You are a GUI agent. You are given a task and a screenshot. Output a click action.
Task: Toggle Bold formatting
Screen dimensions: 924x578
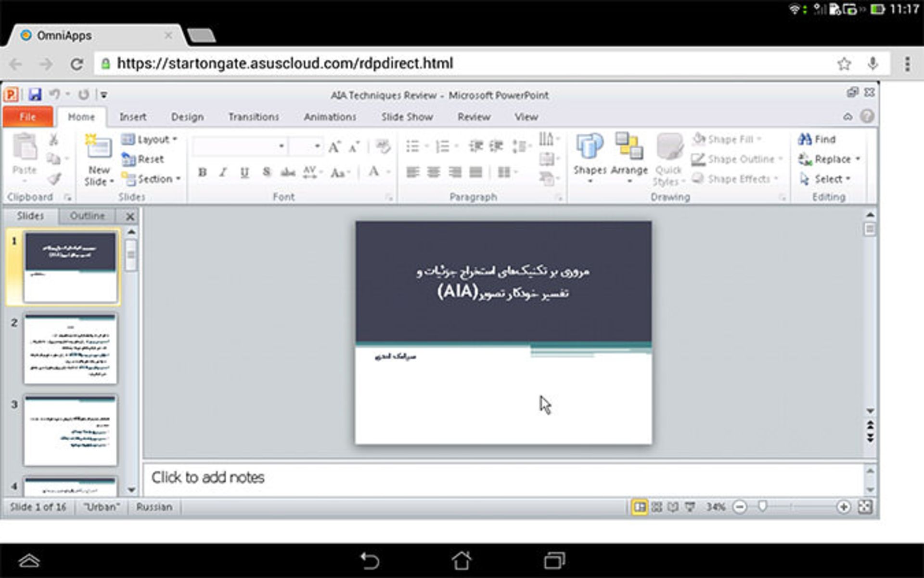(203, 172)
